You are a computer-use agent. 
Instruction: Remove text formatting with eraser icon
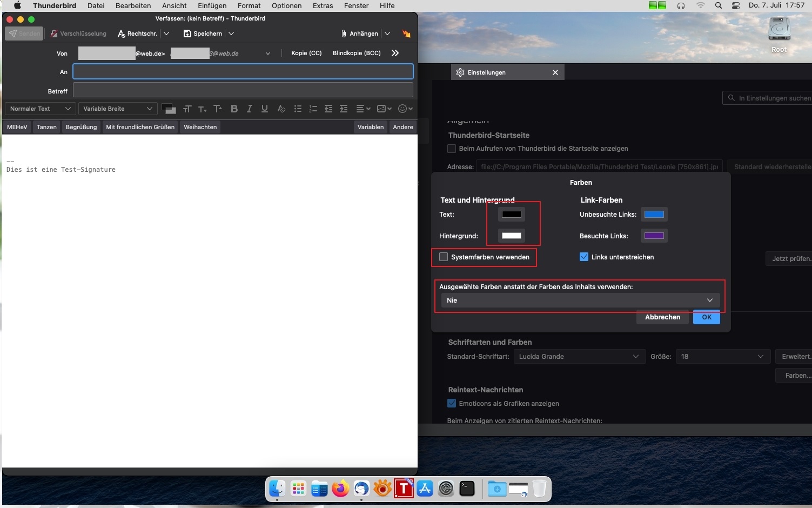click(x=281, y=109)
